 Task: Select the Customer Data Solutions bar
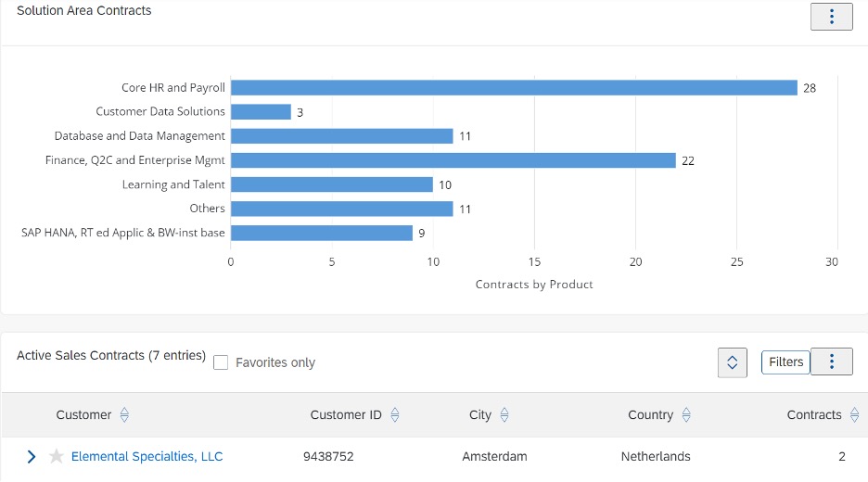coord(262,112)
